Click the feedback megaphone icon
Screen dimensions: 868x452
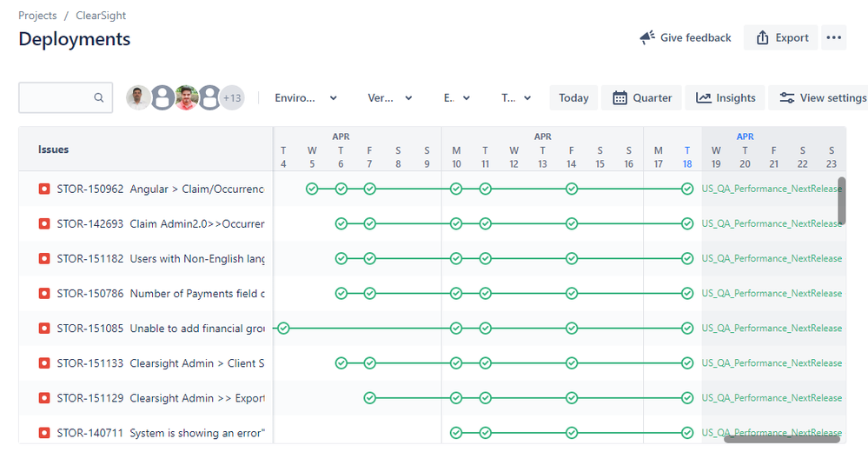647,37
